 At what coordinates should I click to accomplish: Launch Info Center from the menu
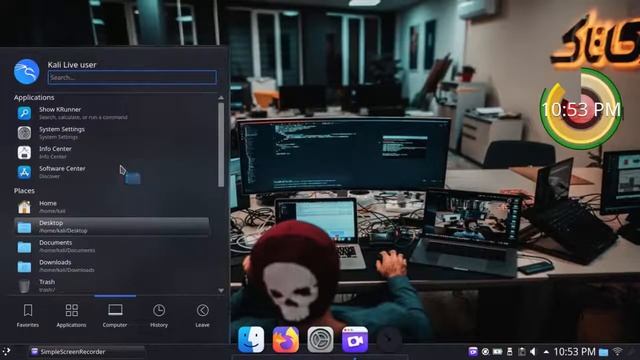pos(112,152)
